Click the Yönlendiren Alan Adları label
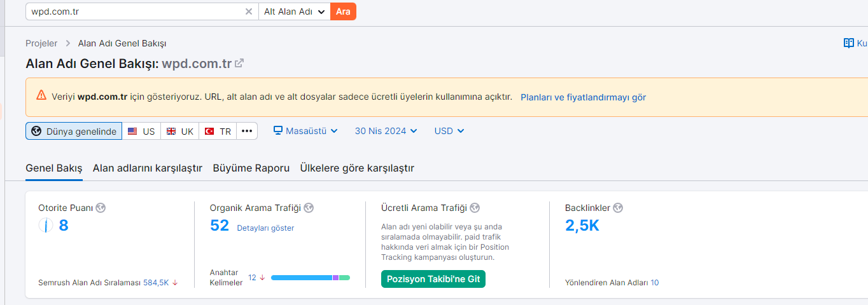868x305 pixels. [606, 283]
